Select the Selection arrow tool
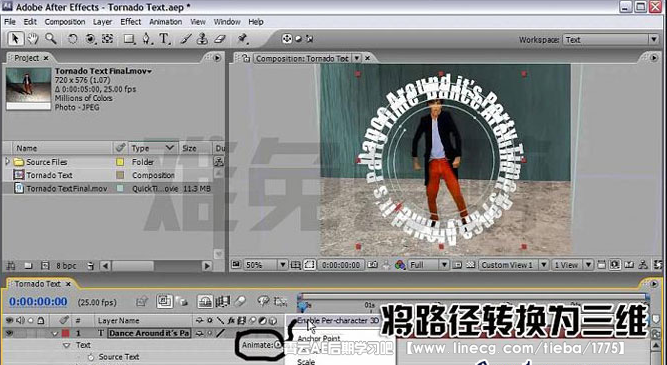Image resolution: width=667 pixels, height=365 pixels. [15, 39]
